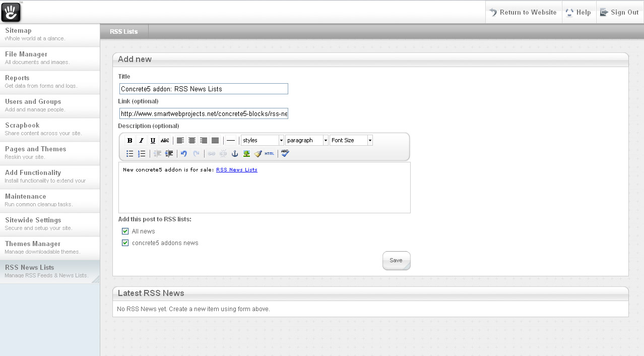This screenshot has height=356, width=644.
Task: Open the Sitemap dashboard section
Action: click(50, 35)
